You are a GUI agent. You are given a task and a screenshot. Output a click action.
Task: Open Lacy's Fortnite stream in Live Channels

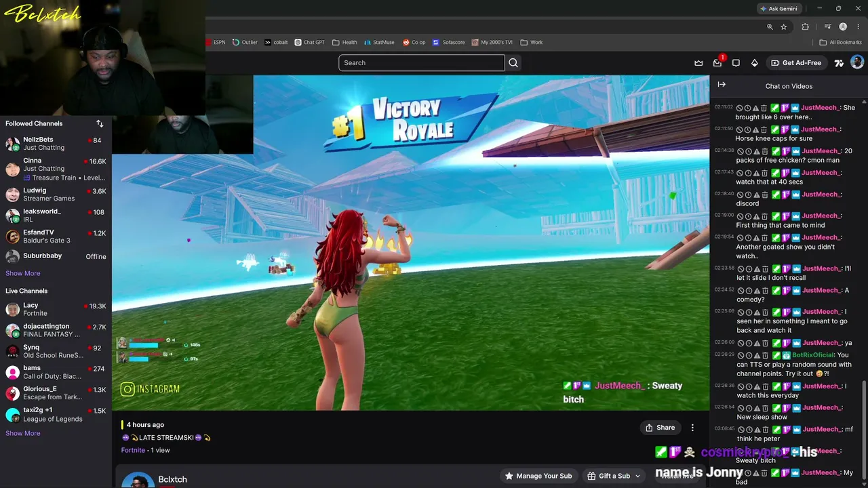click(x=56, y=309)
